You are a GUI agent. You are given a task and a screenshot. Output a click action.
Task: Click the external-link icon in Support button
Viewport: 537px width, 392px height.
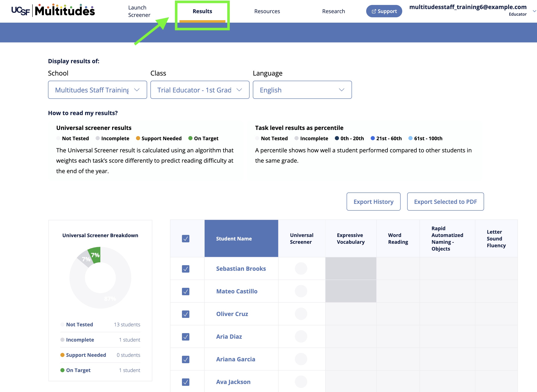374,11
